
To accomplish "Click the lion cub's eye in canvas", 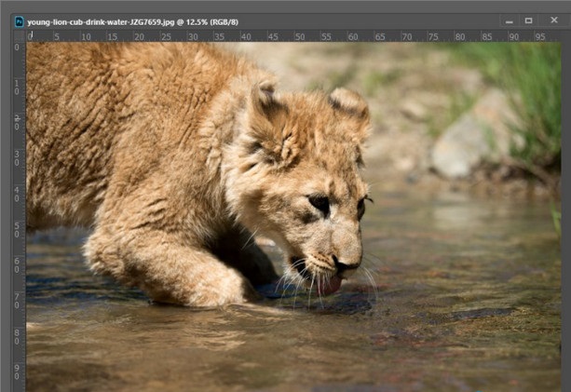I will click(x=319, y=202).
